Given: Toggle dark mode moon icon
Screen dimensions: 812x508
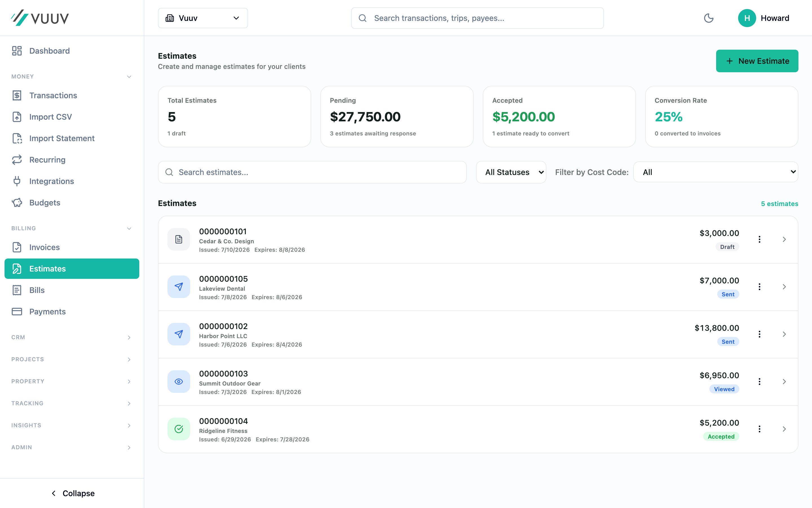Looking at the screenshot, I should point(708,18).
